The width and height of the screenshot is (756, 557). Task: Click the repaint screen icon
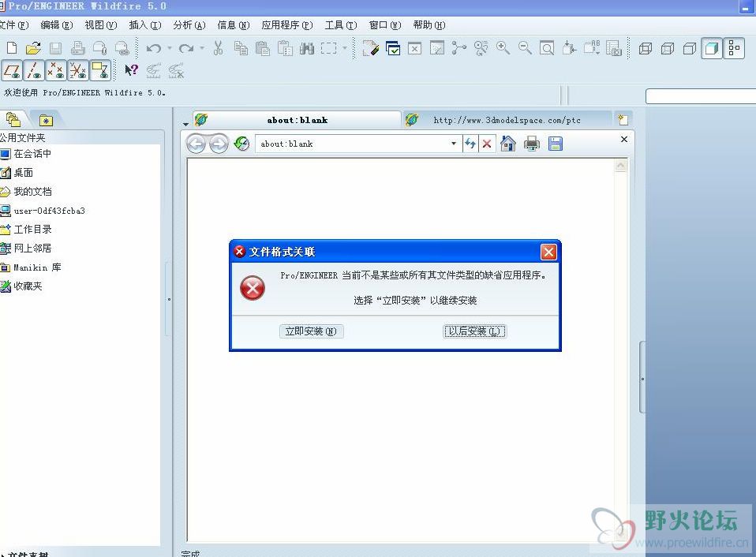point(370,48)
